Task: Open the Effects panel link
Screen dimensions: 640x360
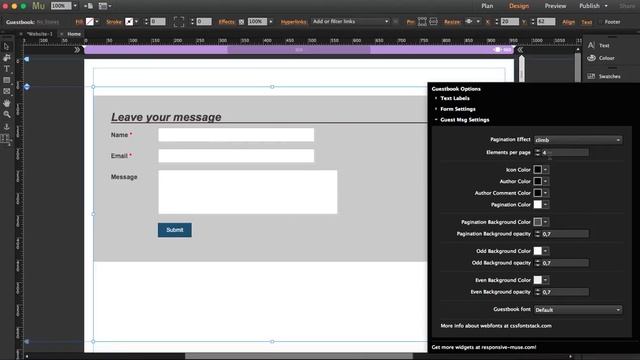Action: pyautogui.click(x=227, y=22)
